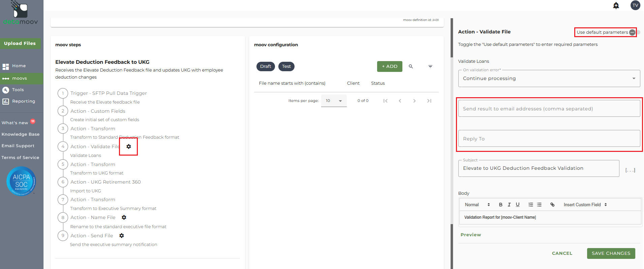Open Knowledge Base link
The height and width of the screenshot is (269, 644).
[21, 134]
